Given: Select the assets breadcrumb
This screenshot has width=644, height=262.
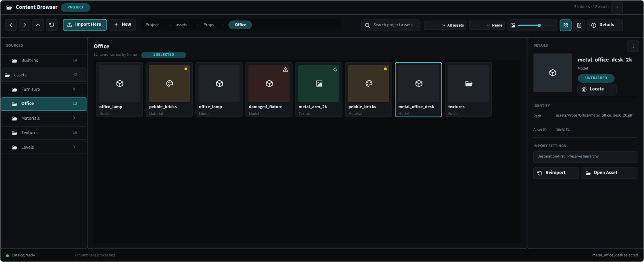Looking at the screenshot, I should click(x=181, y=25).
